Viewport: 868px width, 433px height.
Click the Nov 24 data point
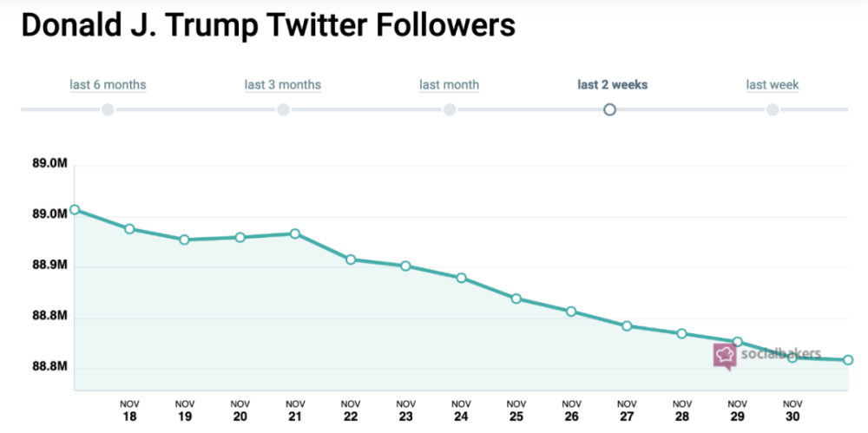point(461,278)
